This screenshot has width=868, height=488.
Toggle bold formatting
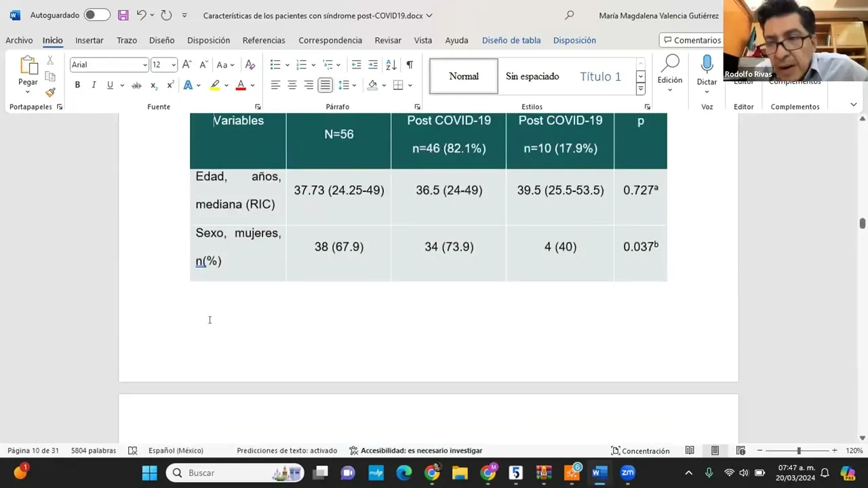[77, 85]
